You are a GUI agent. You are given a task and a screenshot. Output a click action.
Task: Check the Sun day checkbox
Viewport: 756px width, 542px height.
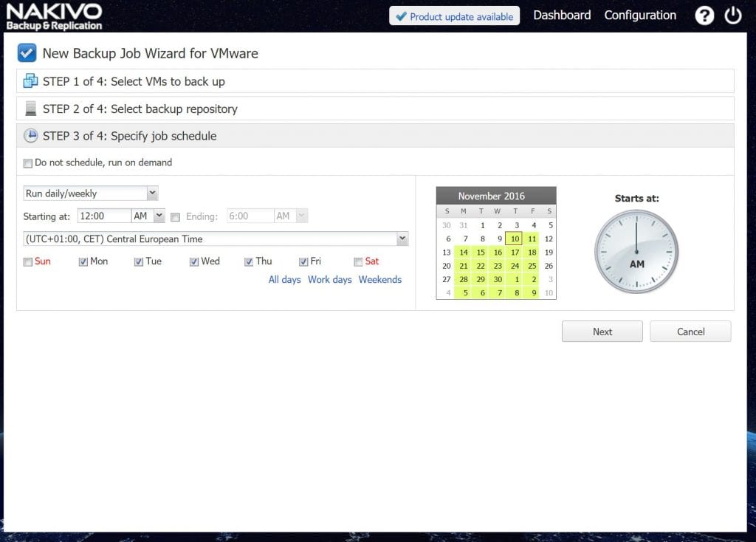pos(28,261)
